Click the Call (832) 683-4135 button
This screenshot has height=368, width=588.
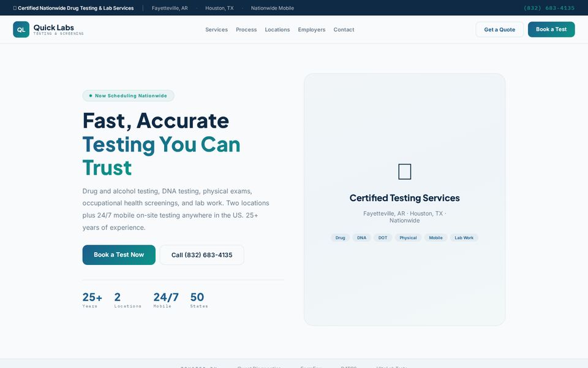pyautogui.click(x=202, y=255)
